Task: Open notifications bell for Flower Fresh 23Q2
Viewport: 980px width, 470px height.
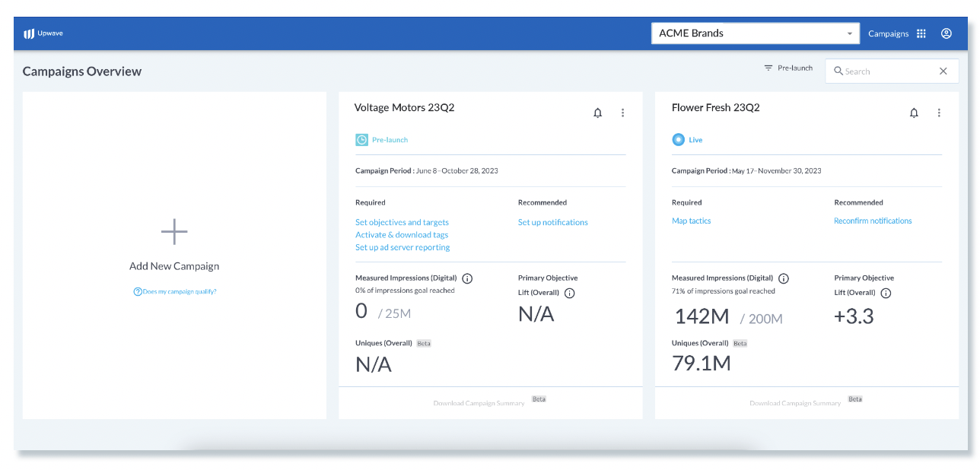Action: [915, 113]
